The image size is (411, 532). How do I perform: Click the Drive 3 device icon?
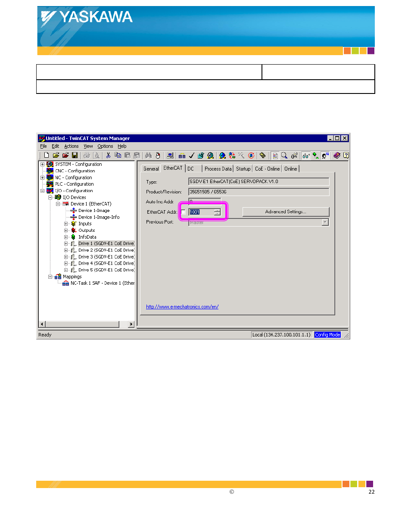coord(73,257)
